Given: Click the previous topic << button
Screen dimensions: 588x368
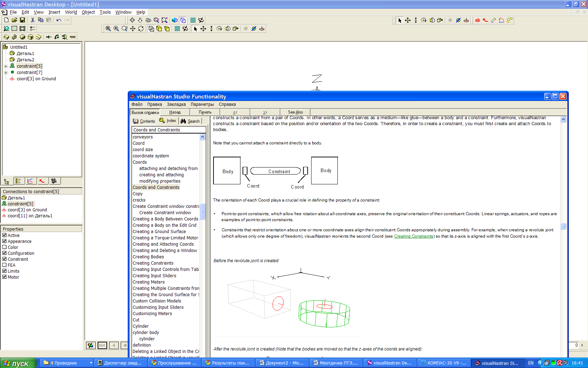Looking at the screenshot, I should tap(235, 112).
